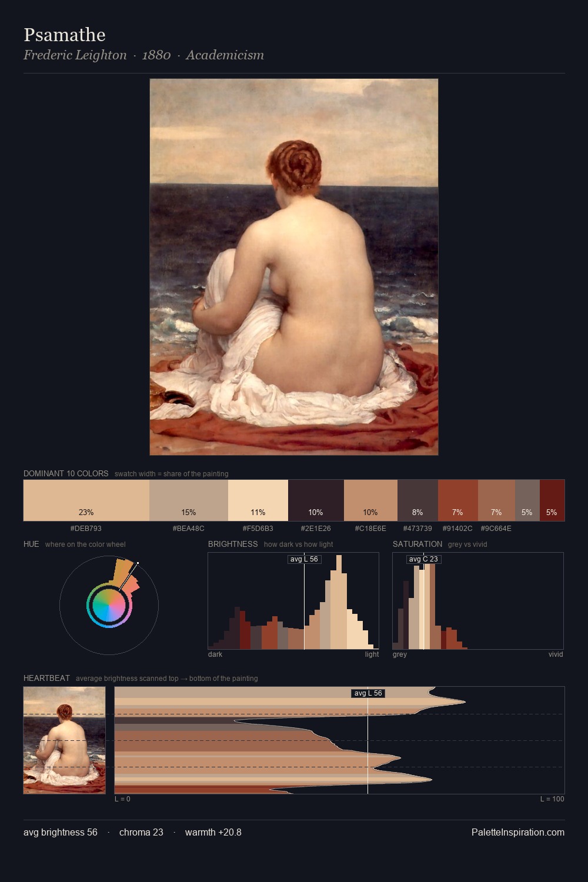Click the #BEA48C hex code label
The image size is (588, 882).
[x=189, y=529]
